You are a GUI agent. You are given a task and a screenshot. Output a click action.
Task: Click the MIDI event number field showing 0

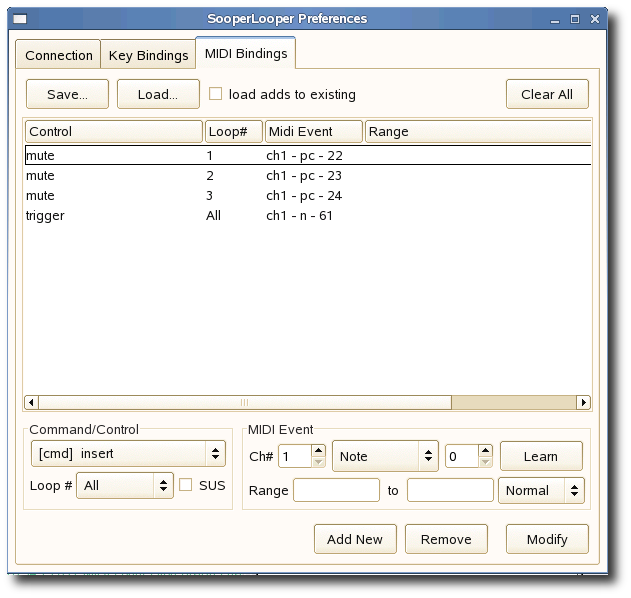click(462, 456)
